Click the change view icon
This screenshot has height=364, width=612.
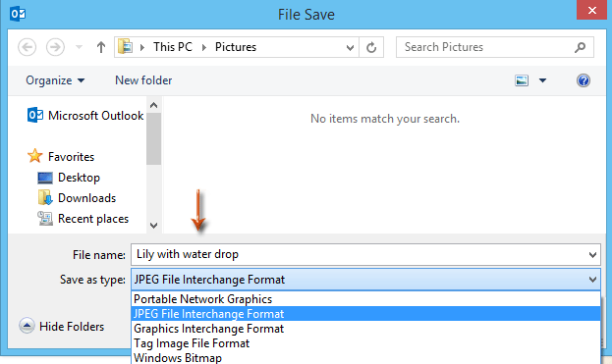522,80
